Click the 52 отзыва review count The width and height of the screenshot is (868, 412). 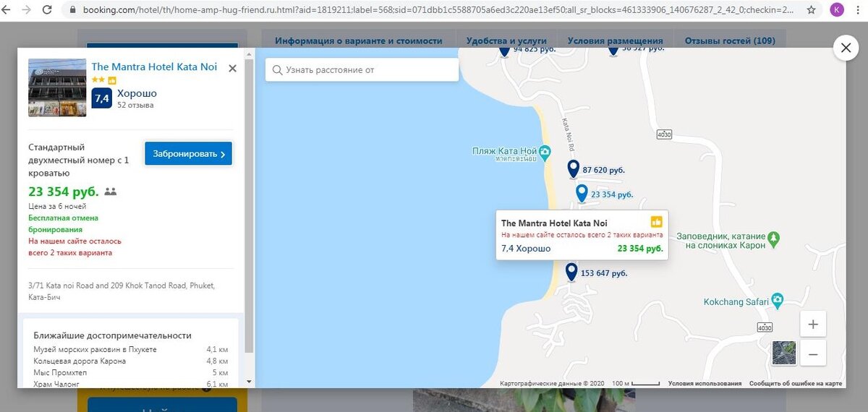coord(135,105)
